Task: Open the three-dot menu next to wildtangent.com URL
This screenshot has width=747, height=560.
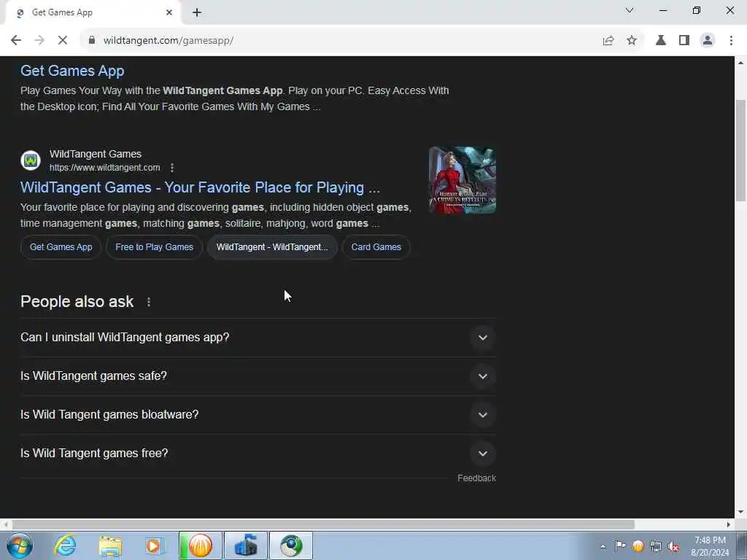Action: pyautogui.click(x=172, y=168)
